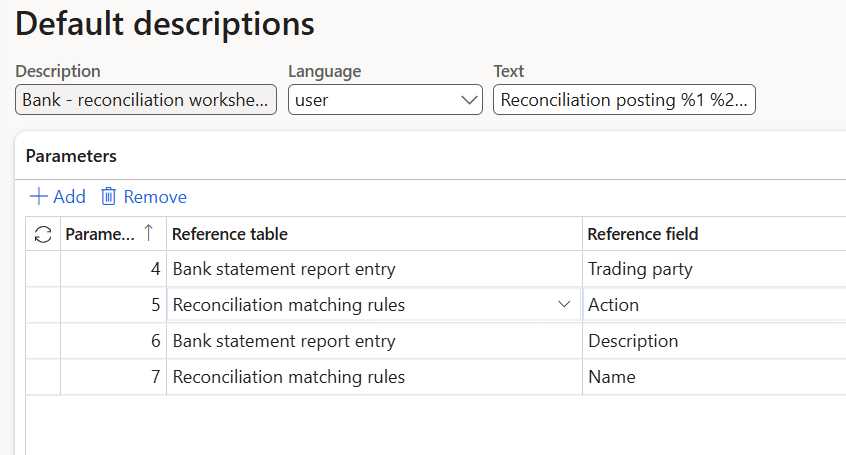This screenshot has height=455, width=846.
Task: Select parameter number 5 cell
Action: pos(113,305)
